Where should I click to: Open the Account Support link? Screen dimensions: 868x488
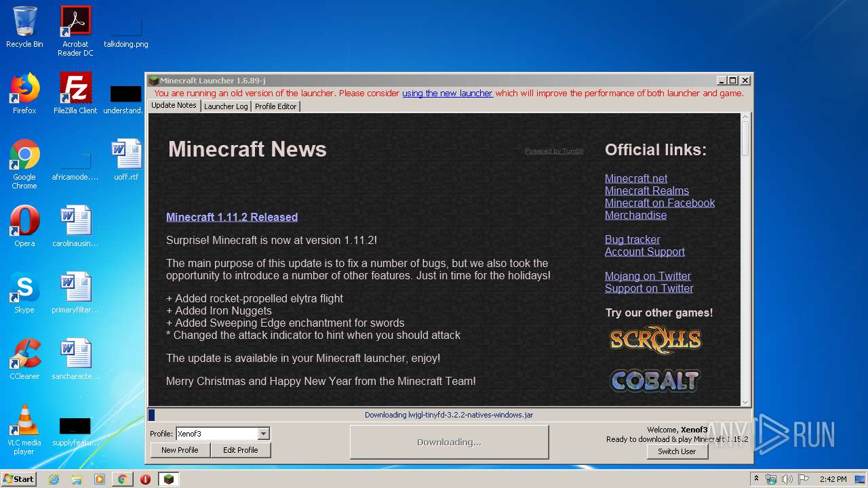[x=645, y=251]
